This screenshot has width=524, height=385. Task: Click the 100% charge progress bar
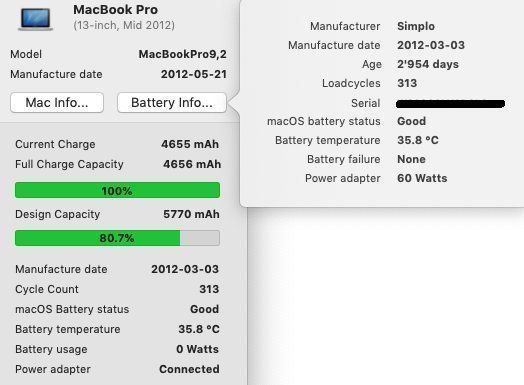pos(117,190)
